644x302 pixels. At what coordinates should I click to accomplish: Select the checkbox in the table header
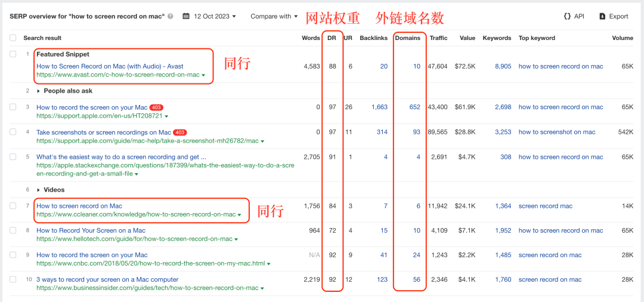[13, 38]
